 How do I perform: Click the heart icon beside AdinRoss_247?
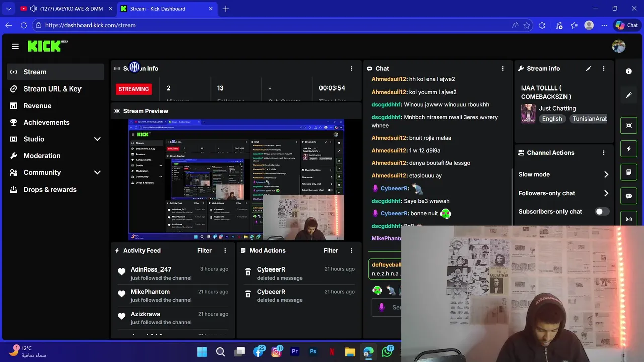click(x=121, y=271)
